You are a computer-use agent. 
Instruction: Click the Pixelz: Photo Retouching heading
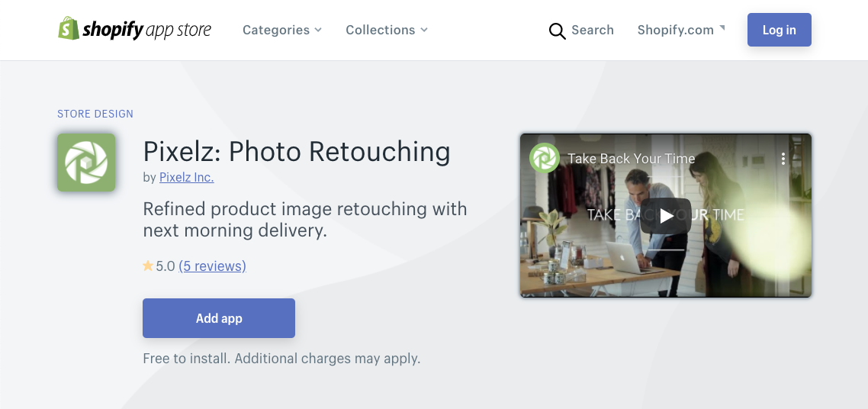point(297,151)
